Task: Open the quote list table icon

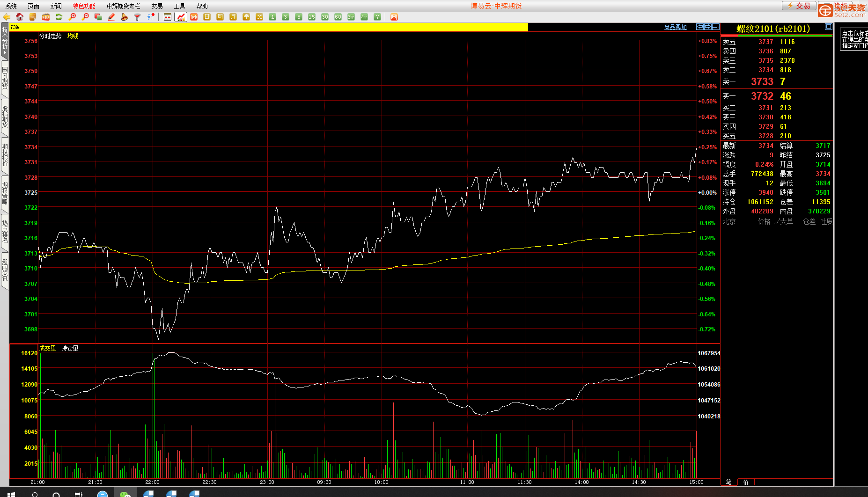Action: pyautogui.click(x=168, y=17)
